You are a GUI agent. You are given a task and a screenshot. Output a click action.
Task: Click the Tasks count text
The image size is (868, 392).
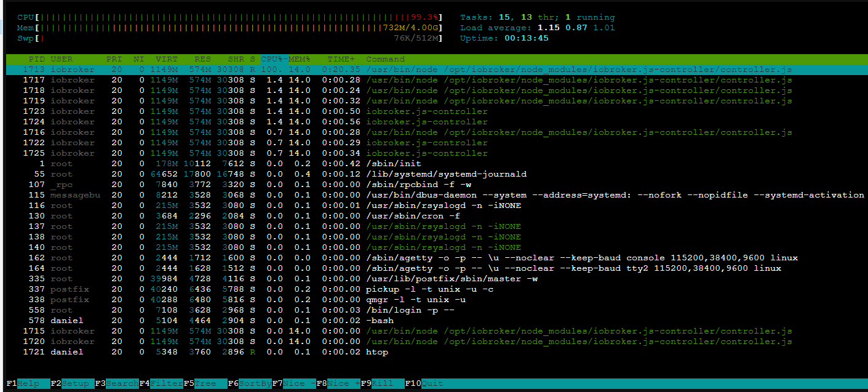[537, 17]
